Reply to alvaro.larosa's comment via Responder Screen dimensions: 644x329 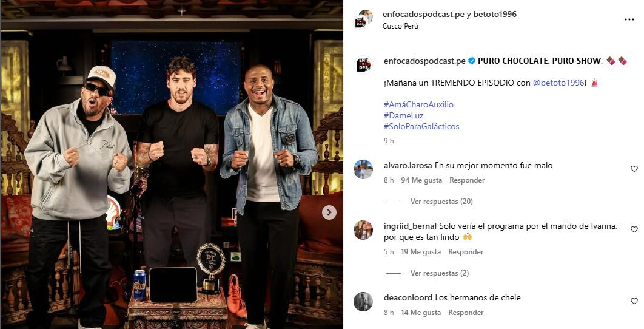467,180
